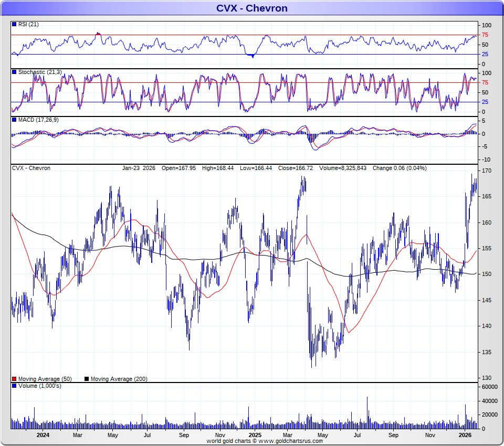Click the CVX - Chevron chart title
The height and width of the screenshot is (446, 504).
pyautogui.click(x=251, y=8)
